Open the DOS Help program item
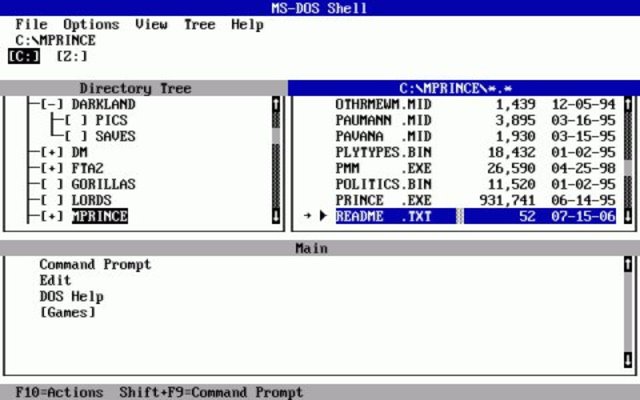 pos(71,296)
